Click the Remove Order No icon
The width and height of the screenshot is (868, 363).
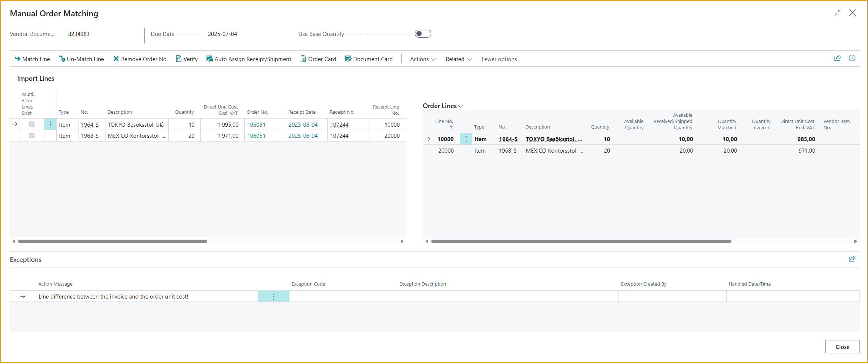point(116,59)
